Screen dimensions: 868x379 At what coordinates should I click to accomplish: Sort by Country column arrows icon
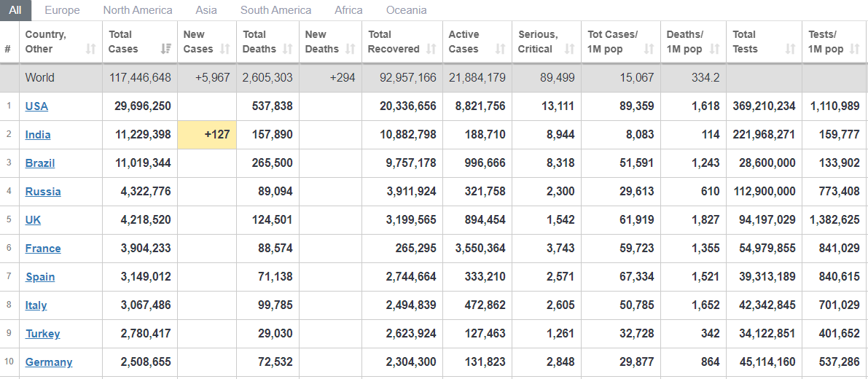[91, 50]
